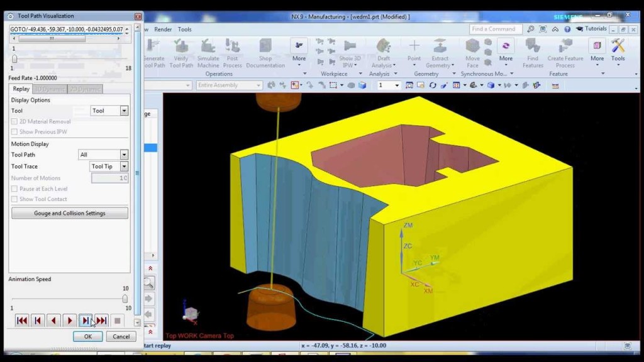The image size is (644, 362).
Task: Play the tool path in reverse
Action: point(53,321)
